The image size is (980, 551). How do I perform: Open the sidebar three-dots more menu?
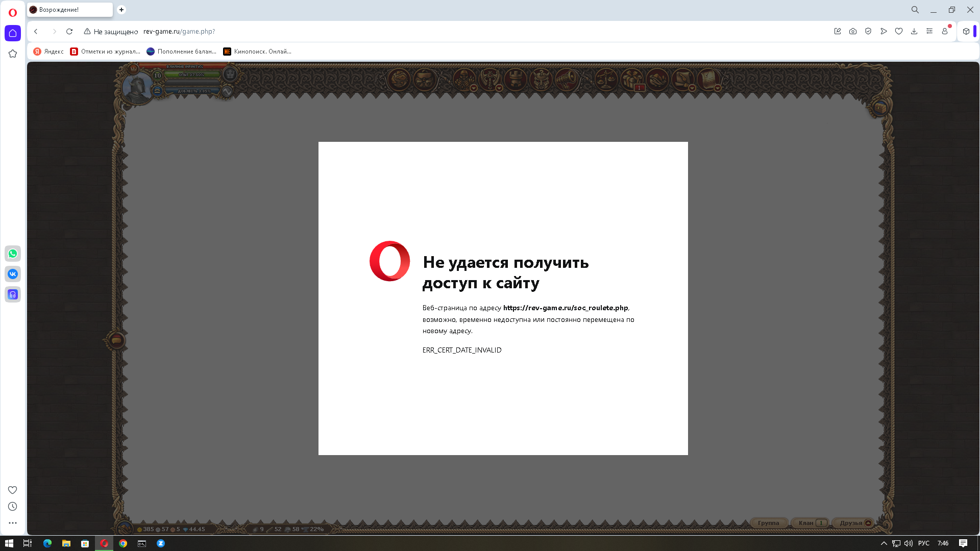click(x=13, y=523)
